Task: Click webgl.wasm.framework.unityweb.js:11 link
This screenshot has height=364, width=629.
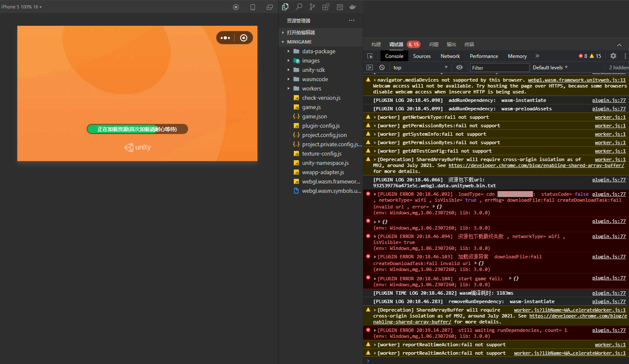Action: coord(577,80)
